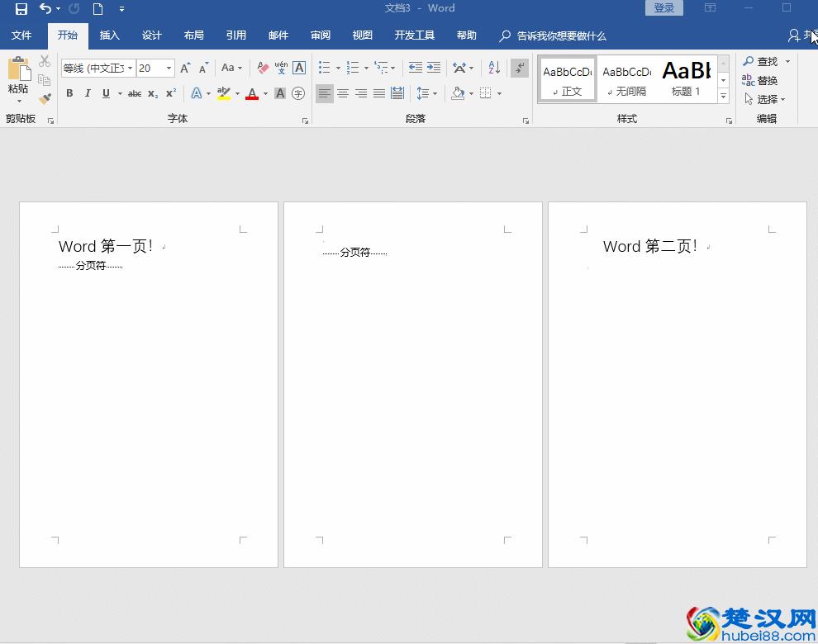Click the 登录 sign-in button

pyautogui.click(x=663, y=7)
